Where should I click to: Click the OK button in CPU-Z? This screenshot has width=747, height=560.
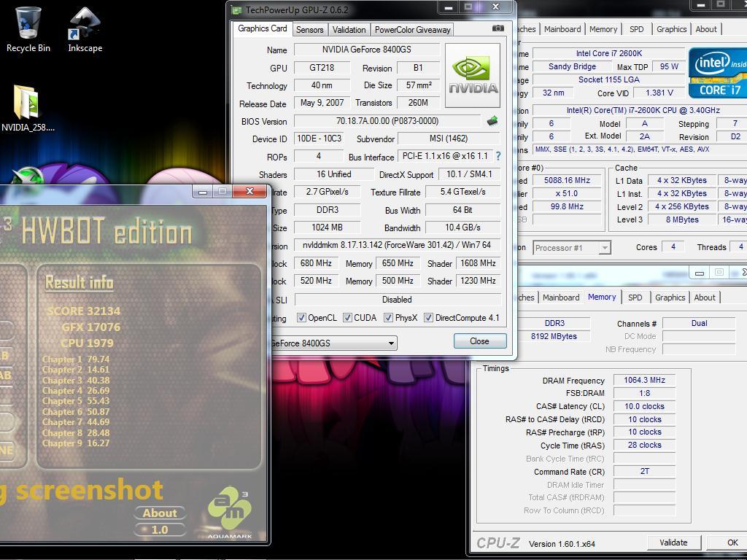click(729, 542)
